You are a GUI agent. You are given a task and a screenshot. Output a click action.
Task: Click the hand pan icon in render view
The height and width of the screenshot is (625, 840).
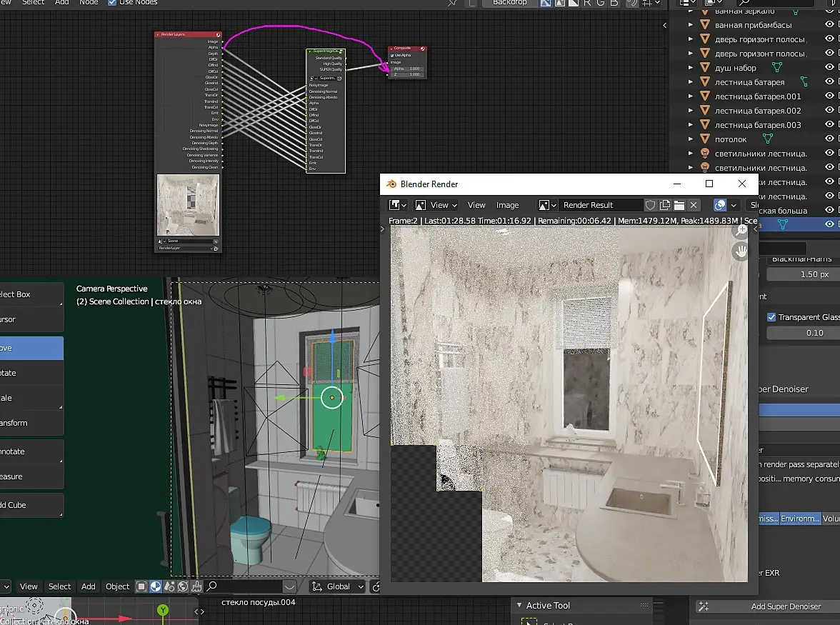(x=741, y=251)
